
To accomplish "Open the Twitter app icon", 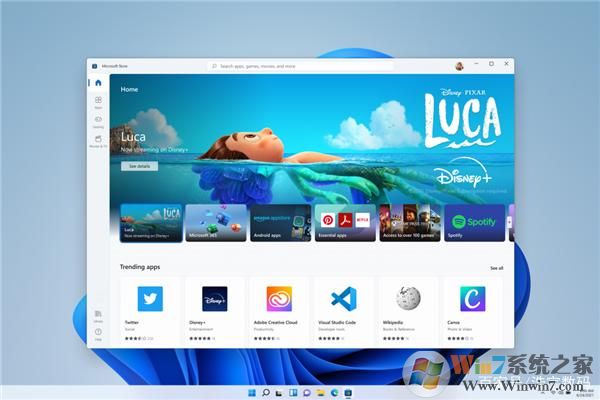I will pos(150,299).
